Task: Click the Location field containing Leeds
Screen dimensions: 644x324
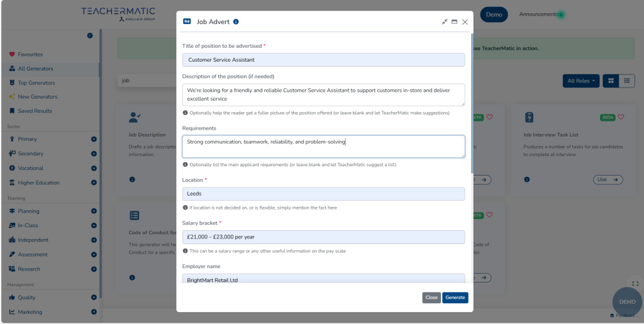Action: click(x=324, y=194)
